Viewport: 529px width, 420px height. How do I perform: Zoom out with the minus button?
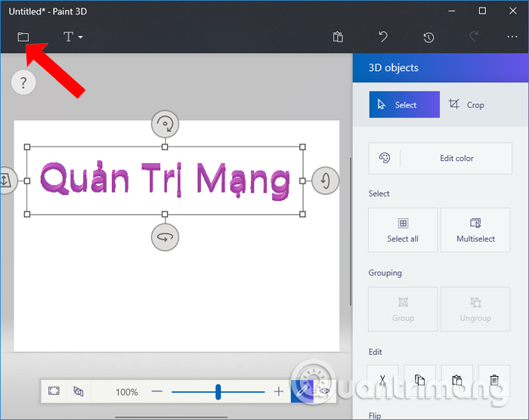click(x=157, y=391)
